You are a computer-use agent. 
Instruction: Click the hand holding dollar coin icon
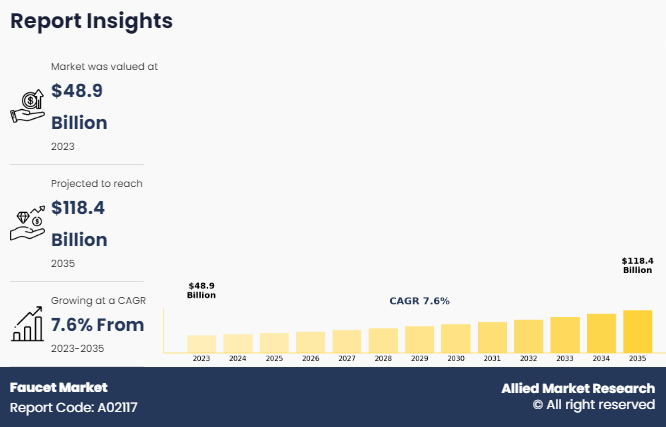(26, 105)
